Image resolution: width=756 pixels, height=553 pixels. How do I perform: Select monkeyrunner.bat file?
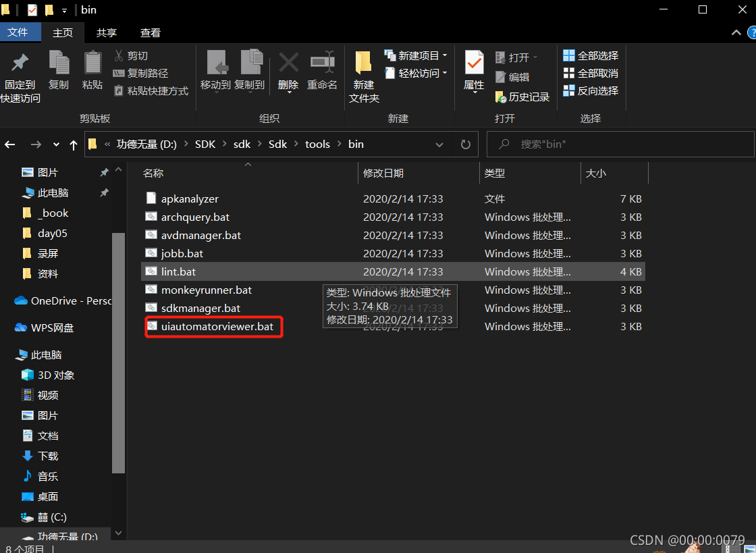point(207,290)
